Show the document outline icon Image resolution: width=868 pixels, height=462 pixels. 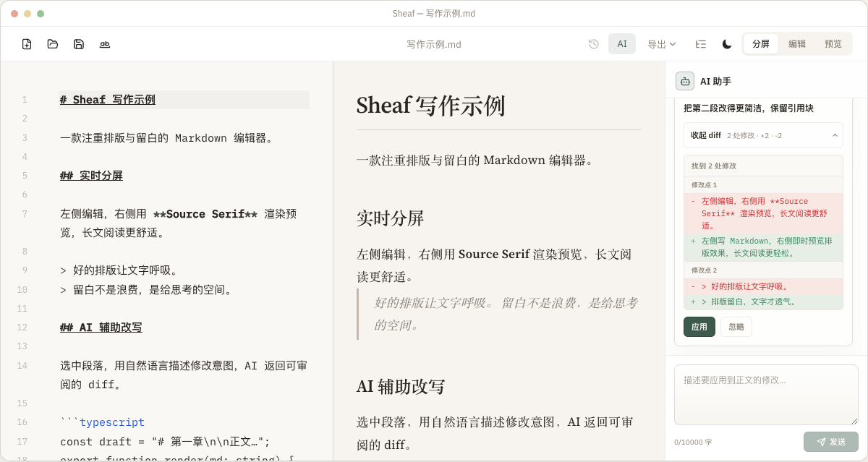pos(701,44)
